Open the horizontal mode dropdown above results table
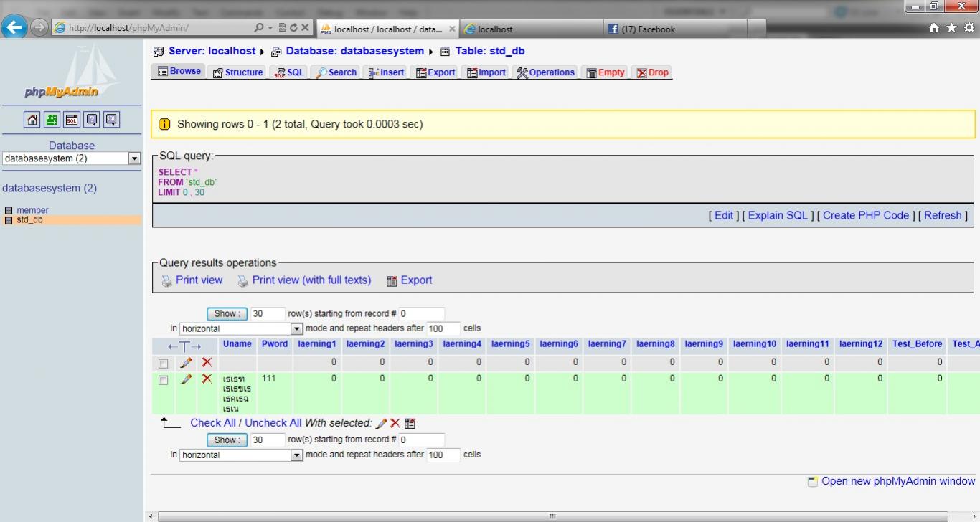 pos(241,328)
